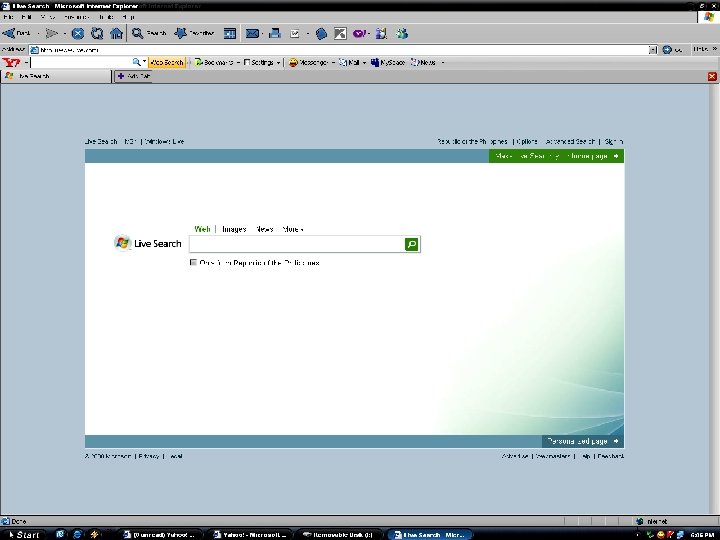Open Yahoo toolbar Settings dropdown
The width and height of the screenshot is (720, 540).
262,62
